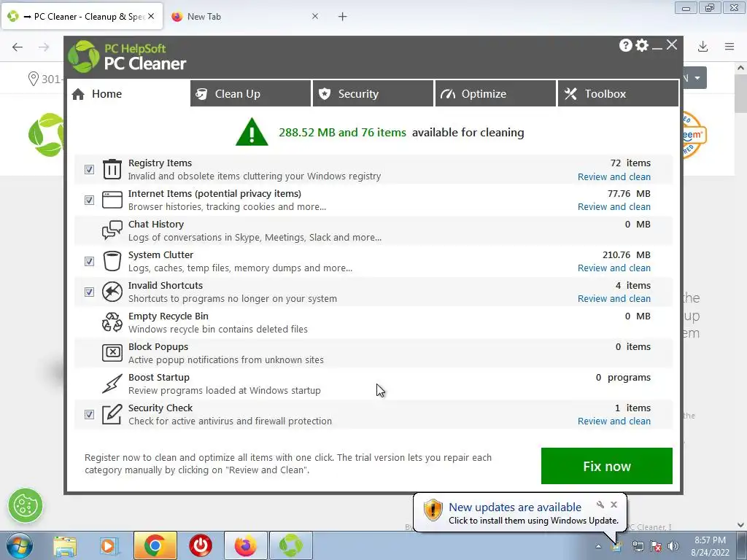Uncheck the Invalid Shortcuts checkbox
This screenshot has height=560, width=747.
89,292
